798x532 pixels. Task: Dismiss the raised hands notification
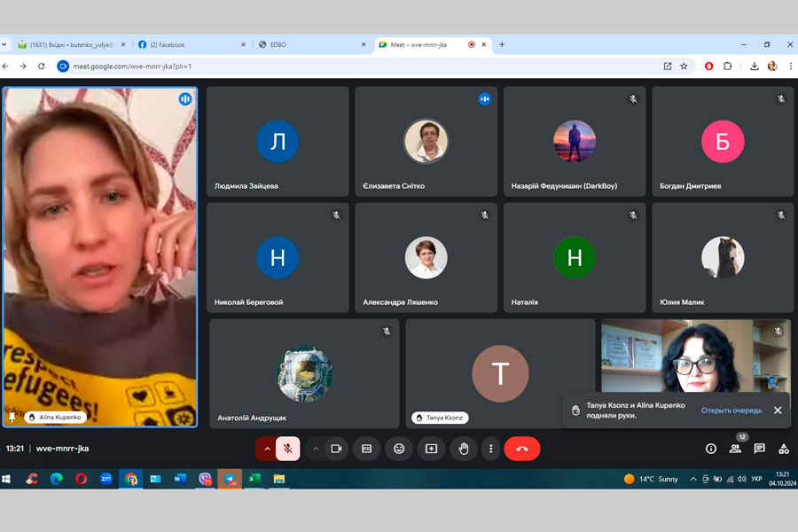[778, 411]
